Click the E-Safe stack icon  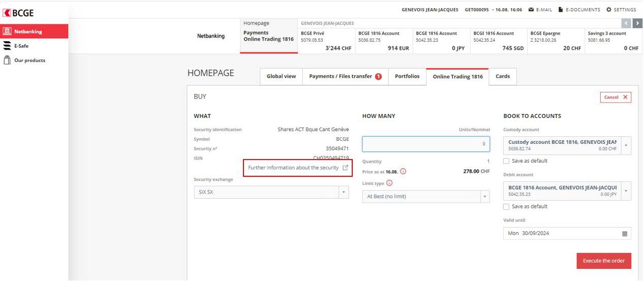coord(7,46)
